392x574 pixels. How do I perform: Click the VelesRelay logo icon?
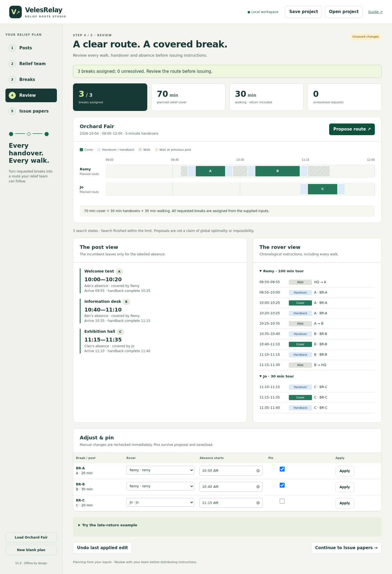[x=16, y=12]
